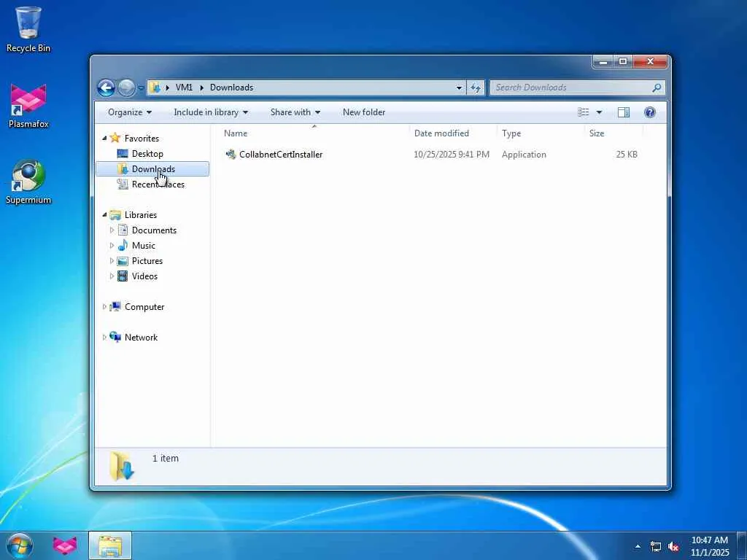Open the Help button
The height and width of the screenshot is (560, 747).
(649, 112)
